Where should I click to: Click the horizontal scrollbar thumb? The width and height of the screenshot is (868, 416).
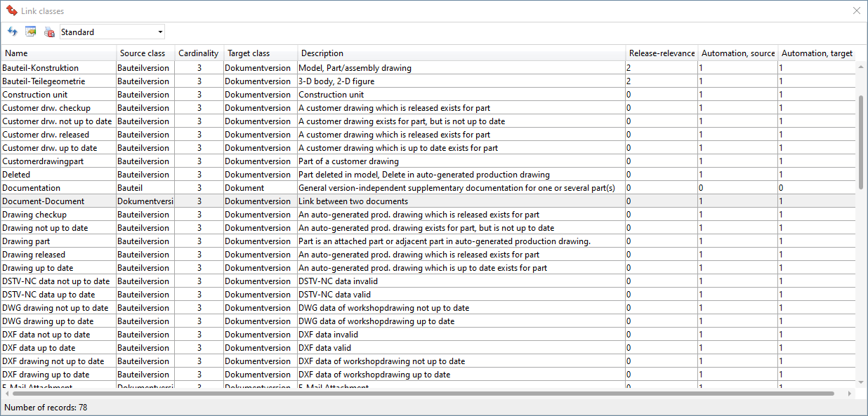click(x=422, y=394)
